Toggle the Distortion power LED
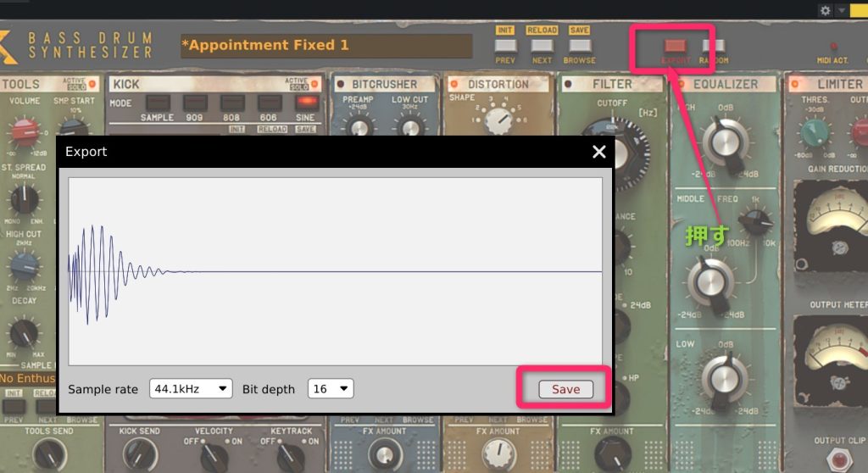Screen dimensions: 868x473 coord(453,84)
